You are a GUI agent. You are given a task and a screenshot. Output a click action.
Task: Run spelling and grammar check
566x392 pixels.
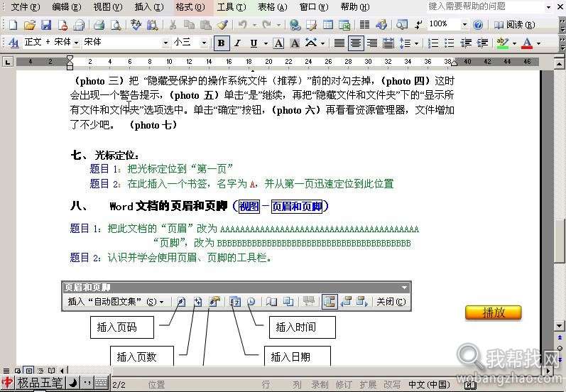(136, 25)
